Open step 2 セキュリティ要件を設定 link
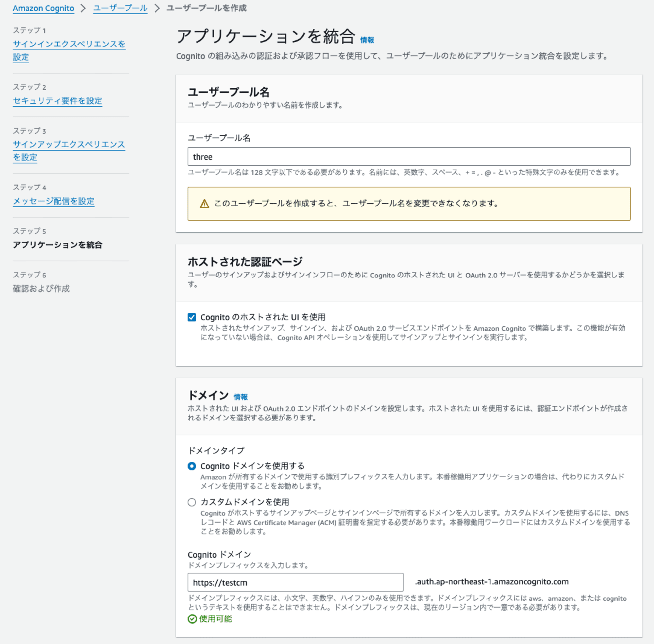The height and width of the screenshot is (644, 654). click(x=58, y=100)
